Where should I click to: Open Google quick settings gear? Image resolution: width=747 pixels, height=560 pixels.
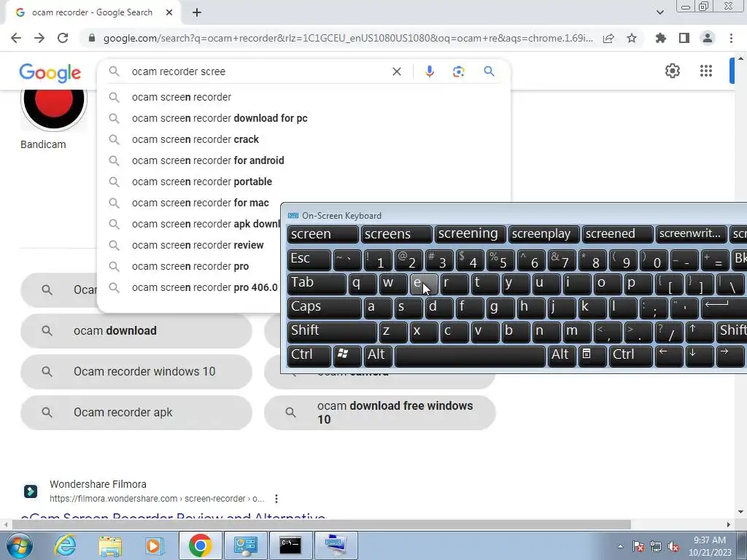pos(672,71)
